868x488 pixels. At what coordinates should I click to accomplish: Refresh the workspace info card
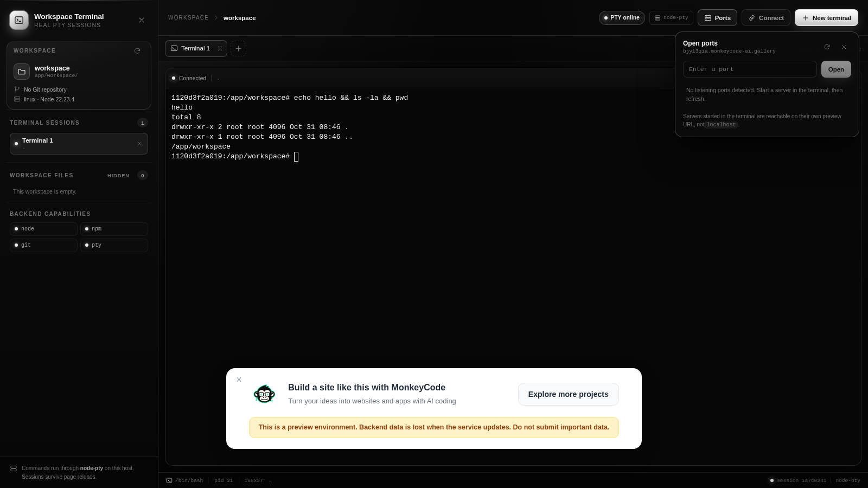(137, 51)
